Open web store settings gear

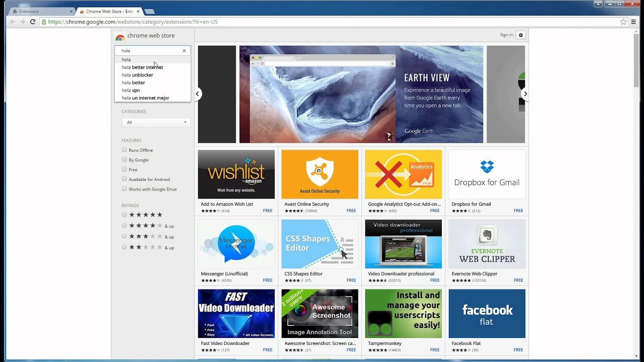click(521, 35)
